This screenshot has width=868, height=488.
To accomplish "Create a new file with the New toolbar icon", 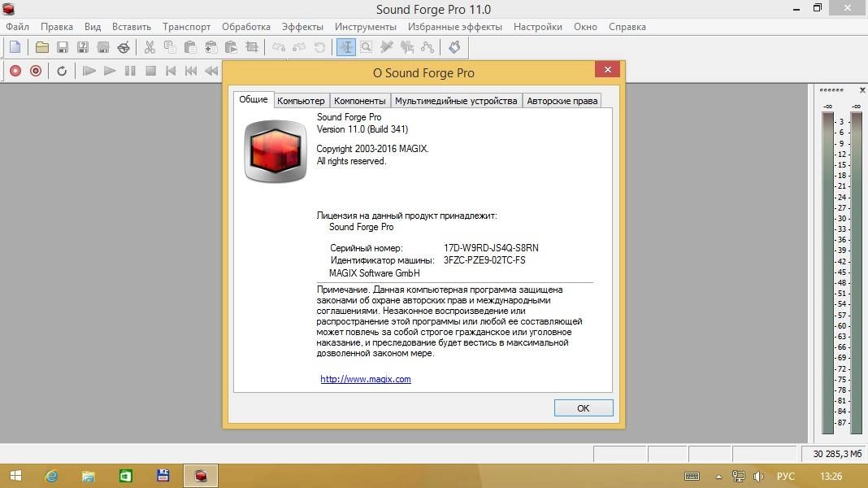I will coord(15,47).
